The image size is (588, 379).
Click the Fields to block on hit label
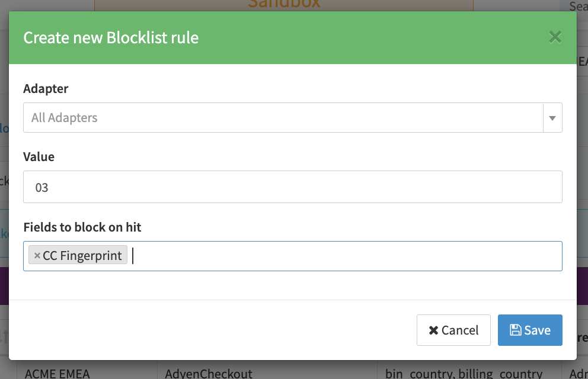82,227
